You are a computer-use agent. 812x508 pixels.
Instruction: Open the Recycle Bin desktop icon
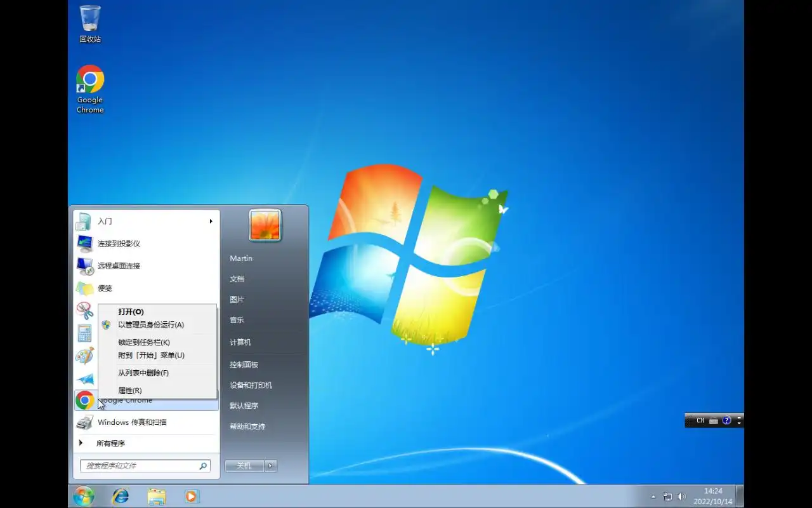(x=90, y=23)
